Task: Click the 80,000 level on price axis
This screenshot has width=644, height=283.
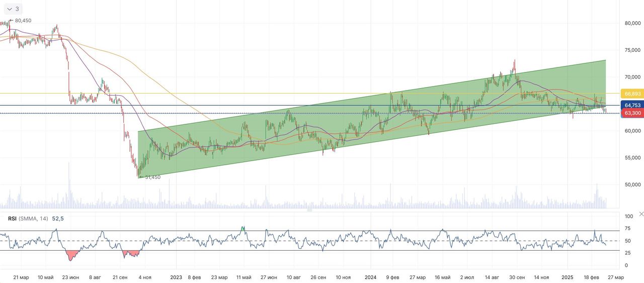Action: (632, 23)
